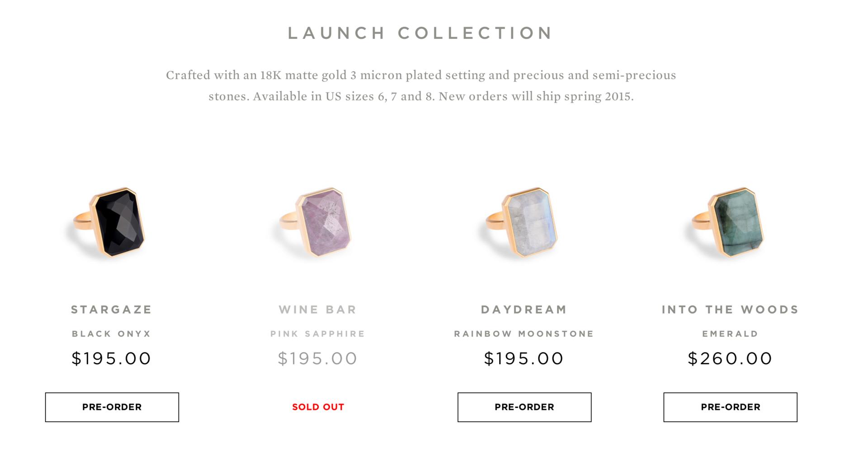Click the Daydream $195.00 price

coord(524,359)
